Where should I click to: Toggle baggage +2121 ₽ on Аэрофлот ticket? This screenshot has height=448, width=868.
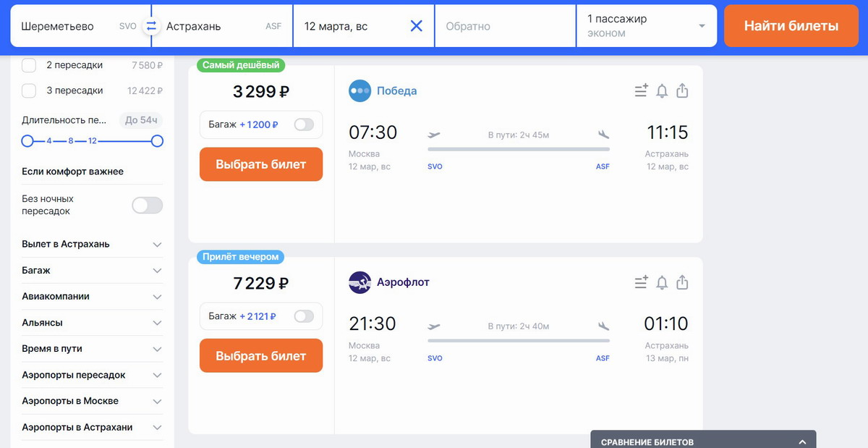tap(305, 316)
